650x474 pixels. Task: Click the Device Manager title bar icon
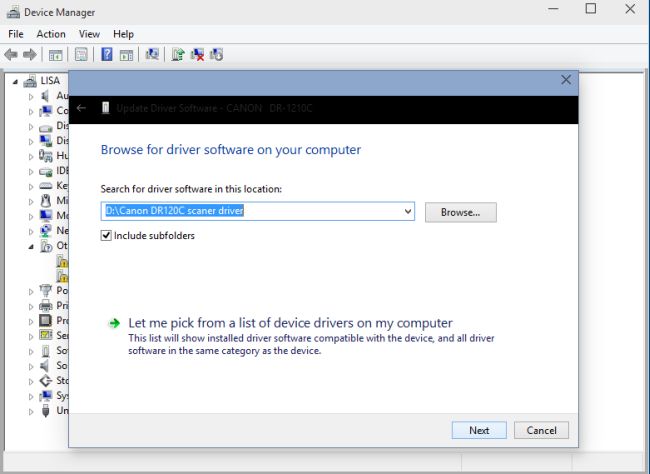coord(13,12)
